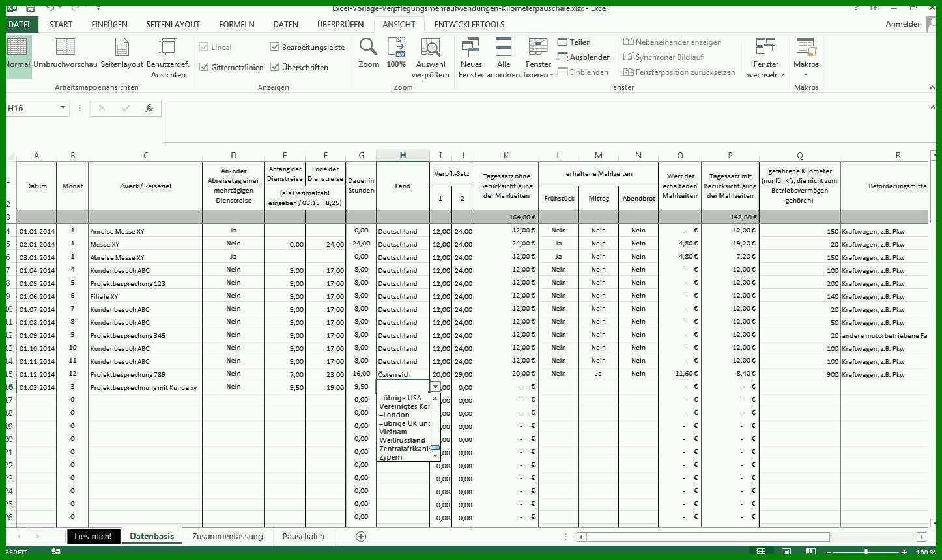Click the Name Box field showing H16
Viewport: 942px width, 560px height.
[x=31, y=108]
